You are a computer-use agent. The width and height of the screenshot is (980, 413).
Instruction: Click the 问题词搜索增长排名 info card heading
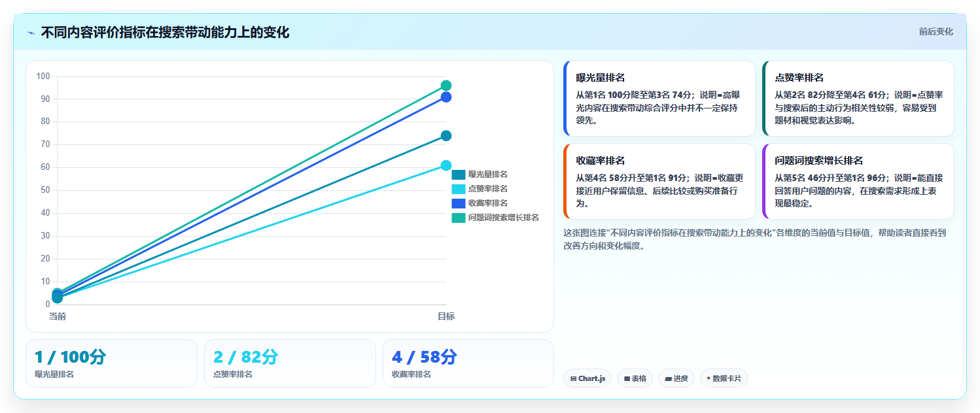click(819, 161)
